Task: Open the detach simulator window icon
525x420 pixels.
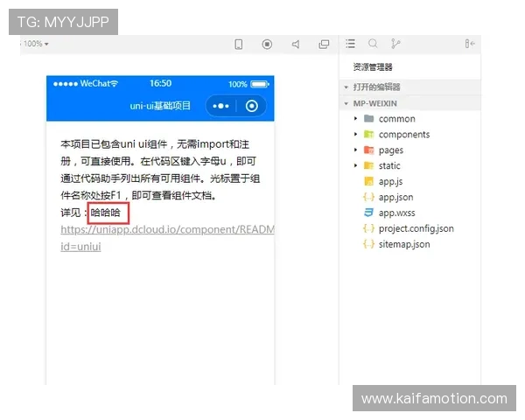Action: (324, 45)
